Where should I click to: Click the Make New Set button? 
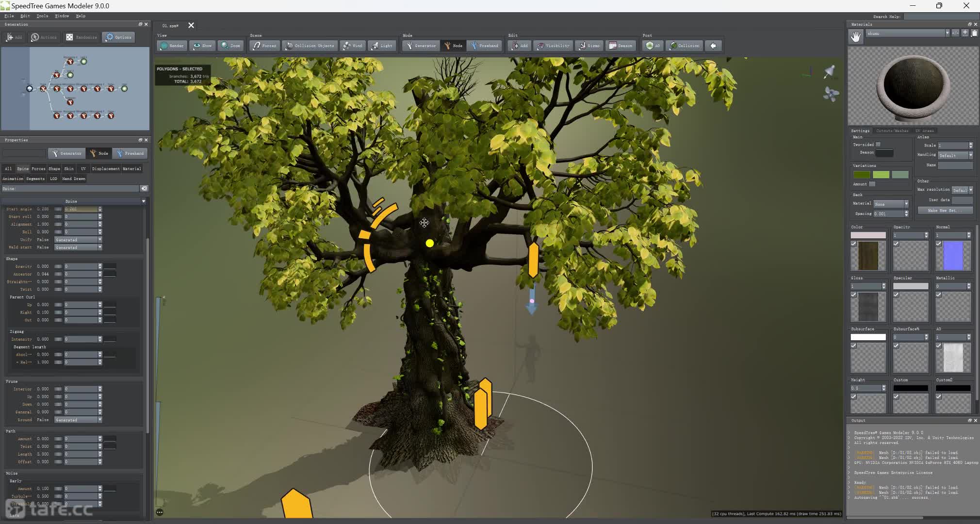(945, 211)
